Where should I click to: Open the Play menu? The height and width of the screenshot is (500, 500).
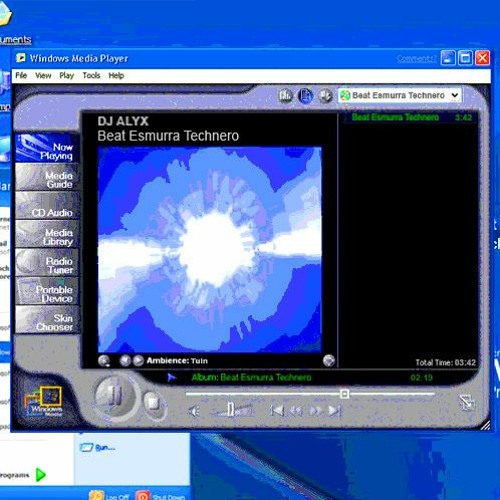point(66,75)
